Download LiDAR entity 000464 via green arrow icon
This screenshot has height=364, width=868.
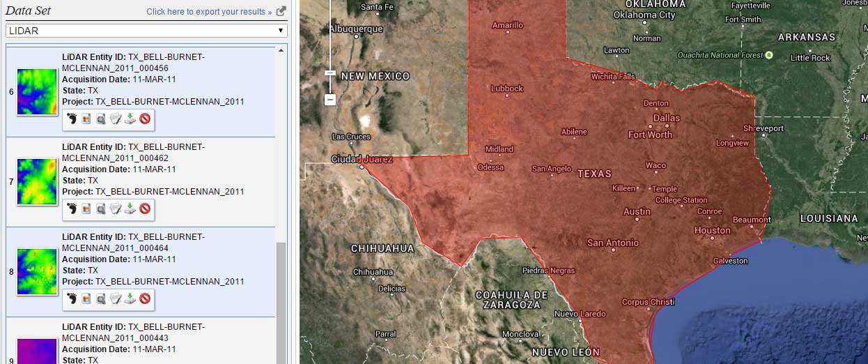coord(130,298)
